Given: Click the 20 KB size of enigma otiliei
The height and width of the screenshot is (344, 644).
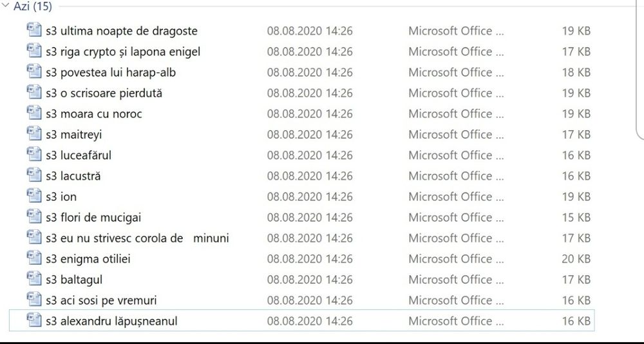Looking at the screenshot, I should pyautogui.click(x=576, y=259).
